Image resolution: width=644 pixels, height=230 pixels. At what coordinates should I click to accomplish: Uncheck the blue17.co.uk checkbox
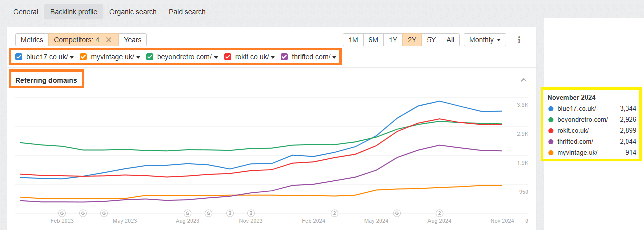point(19,57)
